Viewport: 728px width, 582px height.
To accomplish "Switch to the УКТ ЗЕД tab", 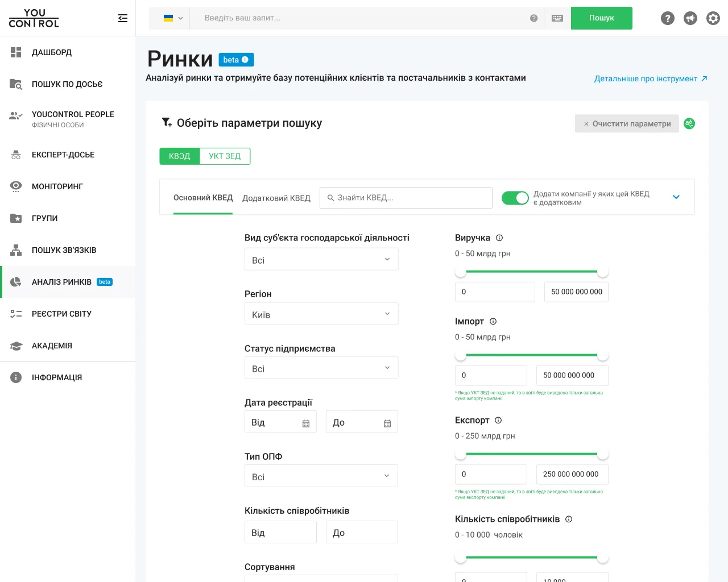I will [225, 156].
